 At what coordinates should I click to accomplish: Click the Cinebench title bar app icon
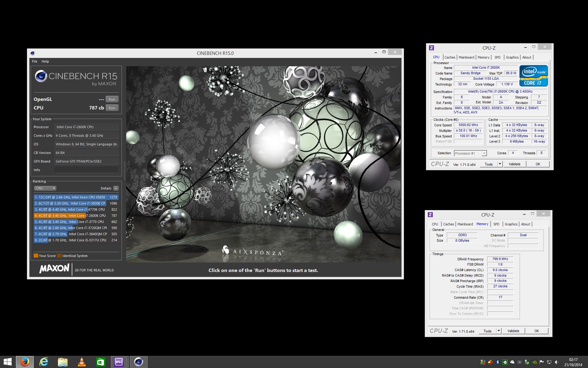pos(32,53)
